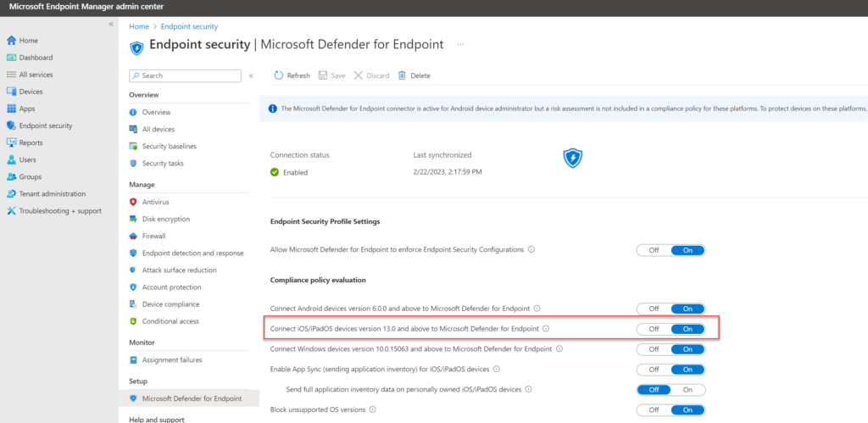
Task: Click the Antivirus red shield icon
Action: click(x=133, y=202)
